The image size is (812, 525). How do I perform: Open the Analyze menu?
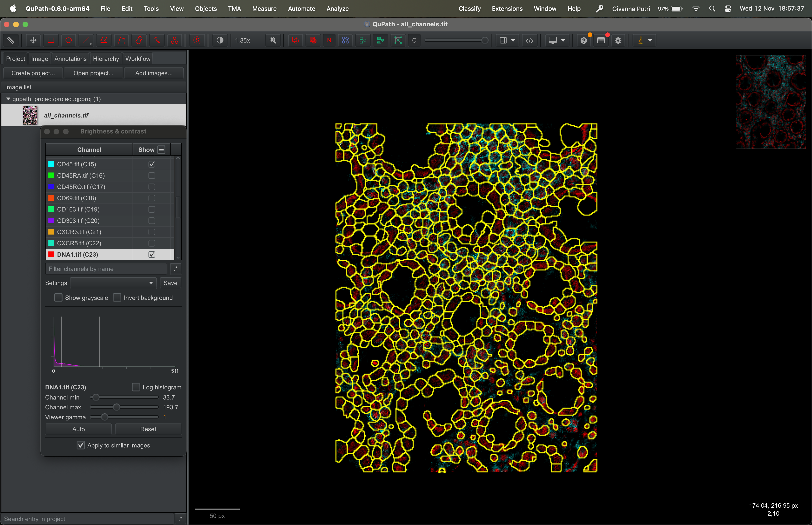point(337,8)
